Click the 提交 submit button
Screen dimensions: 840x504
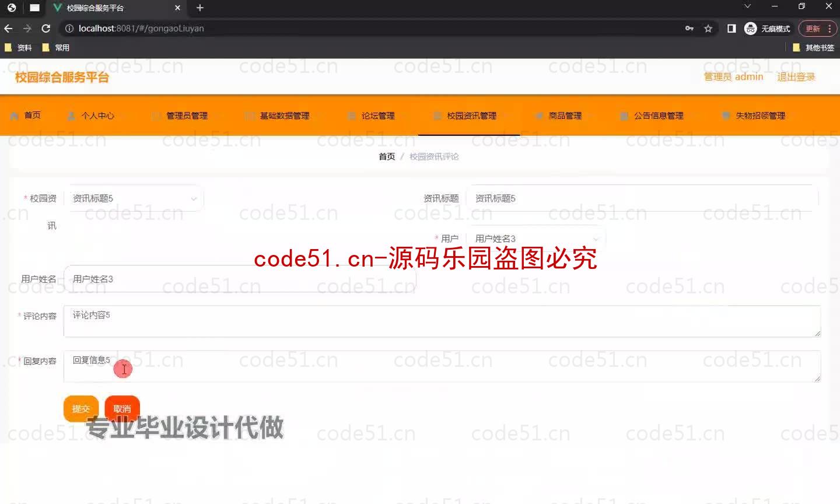[x=80, y=408]
